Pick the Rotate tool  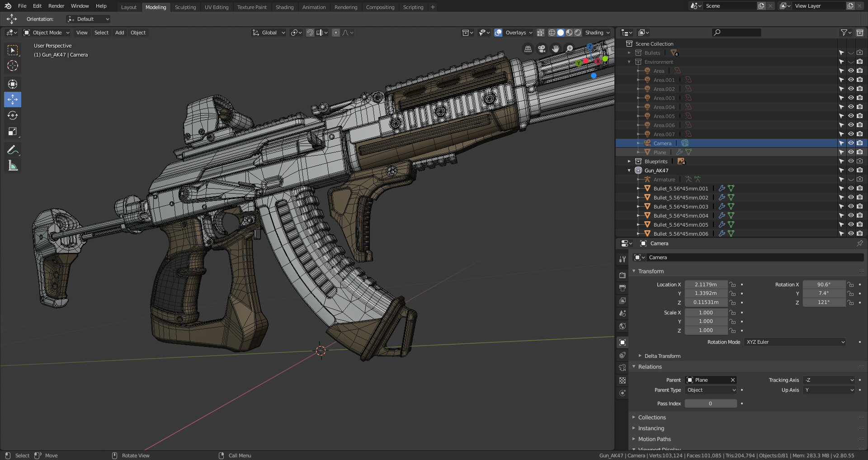point(13,115)
